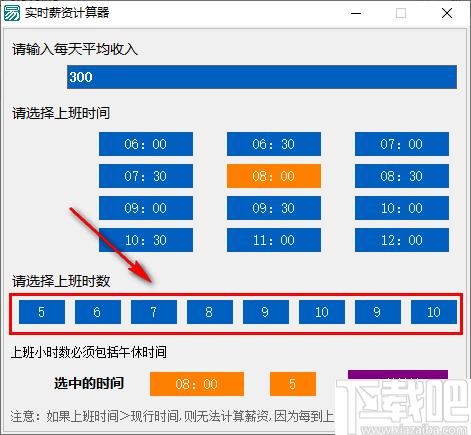The width and height of the screenshot is (471, 435).
Task: Choose 6 working hours
Action: 98,312
